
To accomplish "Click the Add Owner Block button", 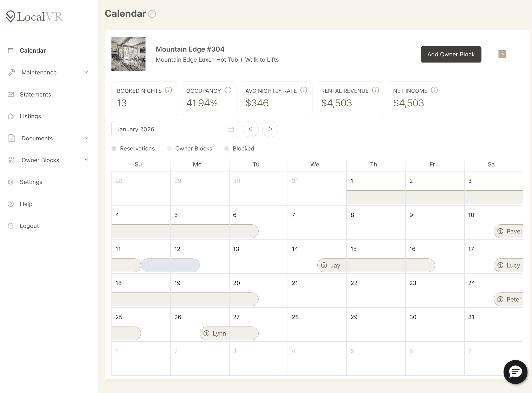I will pyautogui.click(x=451, y=54).
